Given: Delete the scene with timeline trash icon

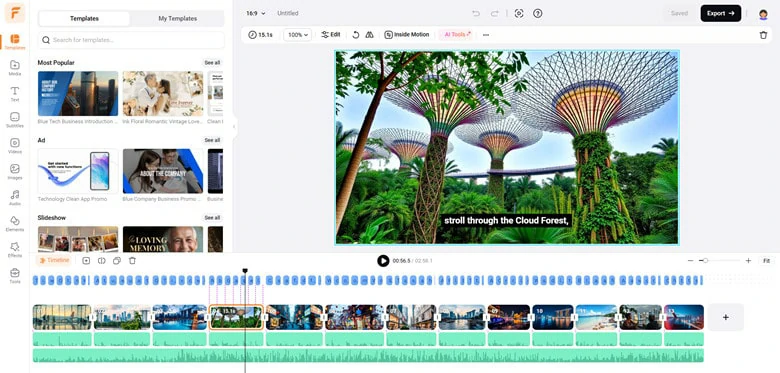Looking at the screenshot, I should (132, 261).
